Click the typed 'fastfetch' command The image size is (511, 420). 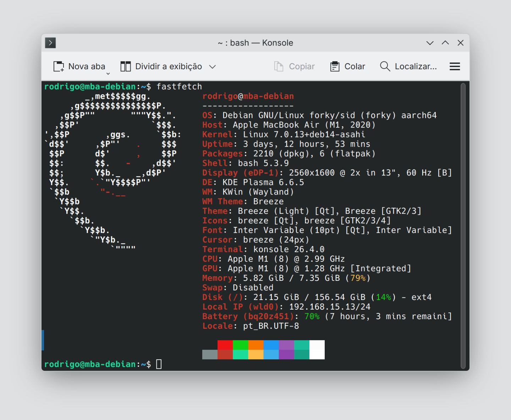[x=179, y=87]
